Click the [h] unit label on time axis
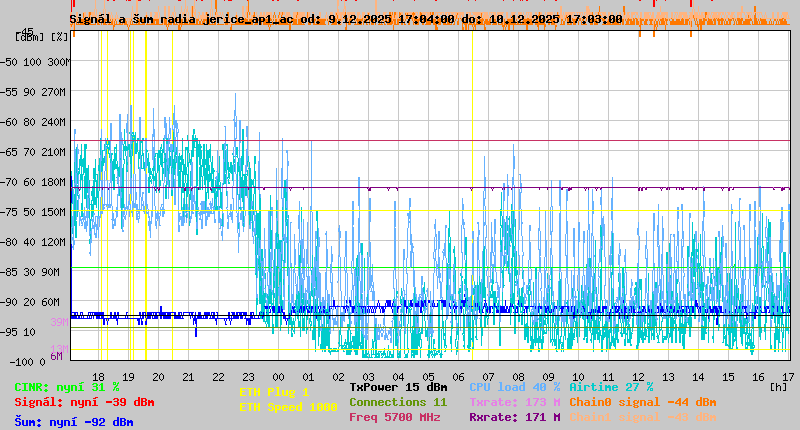800x430 pixels. [x=778, y=386]
